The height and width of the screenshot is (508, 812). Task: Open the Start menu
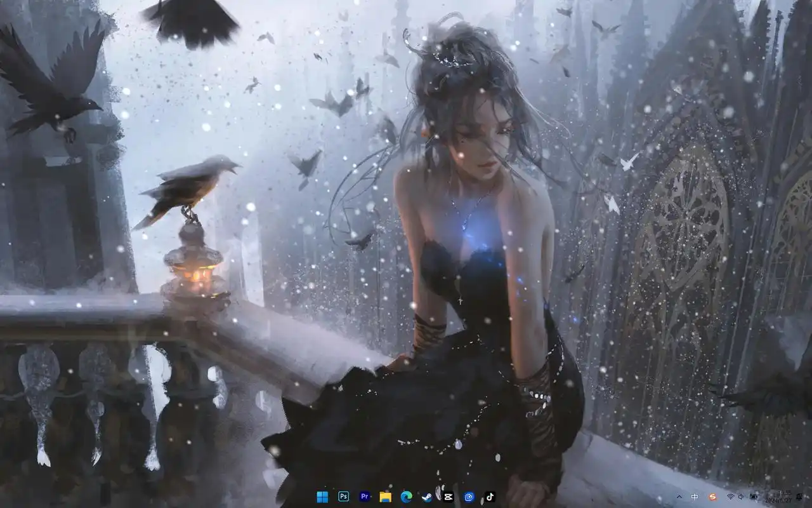click(321, 497)
